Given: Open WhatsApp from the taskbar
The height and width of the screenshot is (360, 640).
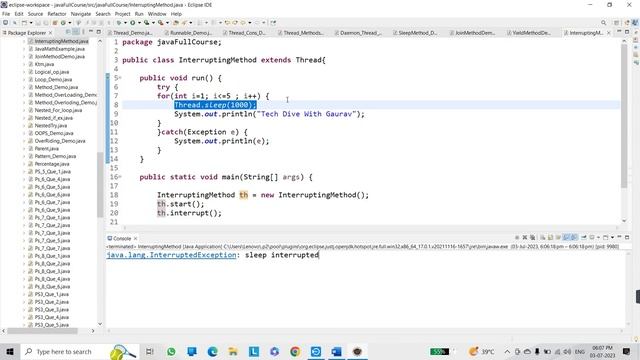Looking at the screenshot, I should pos(171,351).
